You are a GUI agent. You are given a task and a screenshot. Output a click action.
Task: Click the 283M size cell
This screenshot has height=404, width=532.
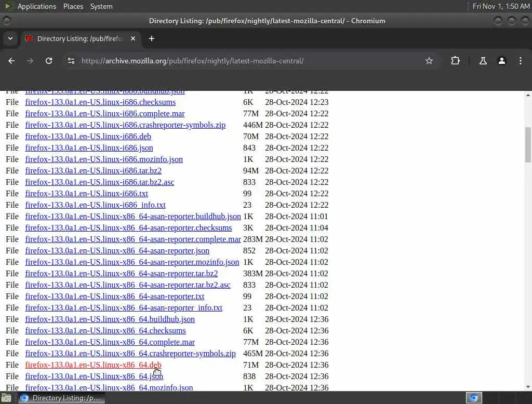(253, 239)
